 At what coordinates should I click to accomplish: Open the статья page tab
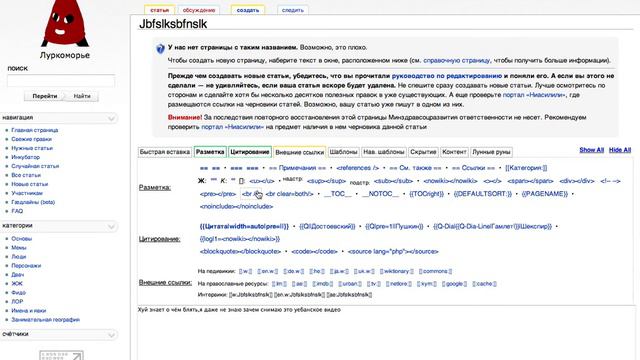pos(160,10)
